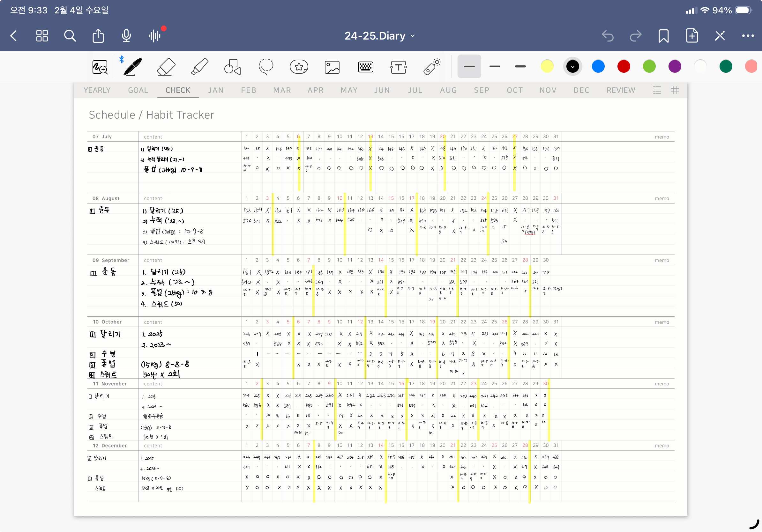Open the three-dot more options menu

(748, 35)
